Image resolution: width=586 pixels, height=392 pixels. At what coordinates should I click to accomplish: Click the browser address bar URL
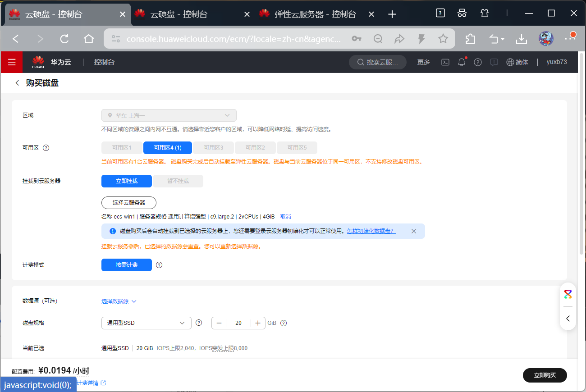point(234,39)
